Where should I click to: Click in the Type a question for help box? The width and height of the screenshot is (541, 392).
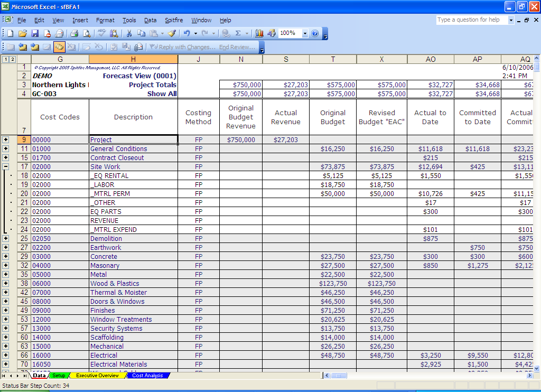pos(470,20)
